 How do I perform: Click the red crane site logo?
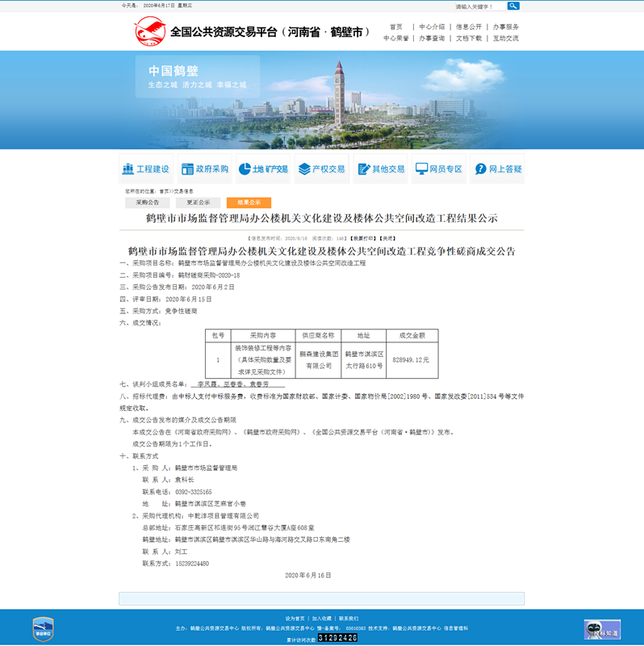tap(150, 31)
